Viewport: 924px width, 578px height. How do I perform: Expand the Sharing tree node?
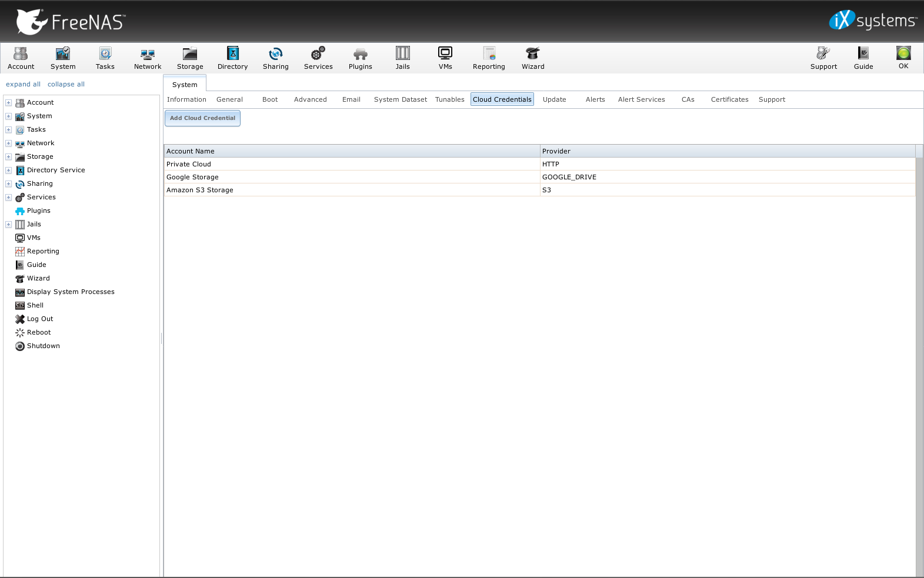pos(9,183)
